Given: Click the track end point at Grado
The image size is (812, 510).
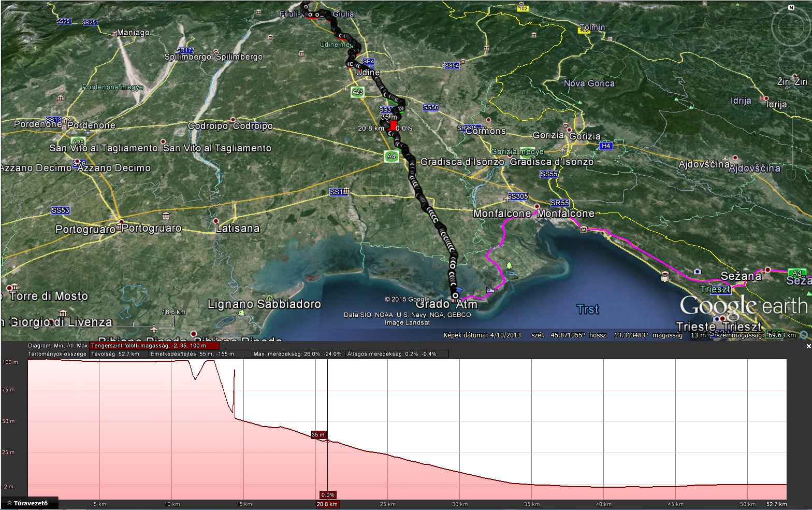Looking at the screenshot, I should (455, 295).
